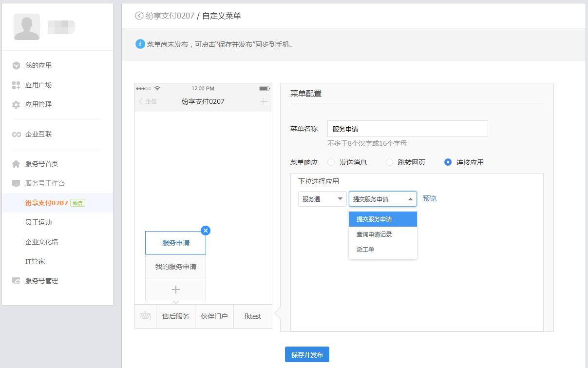
Task: Click the 保存并发布 button
Action: [307, 355]
